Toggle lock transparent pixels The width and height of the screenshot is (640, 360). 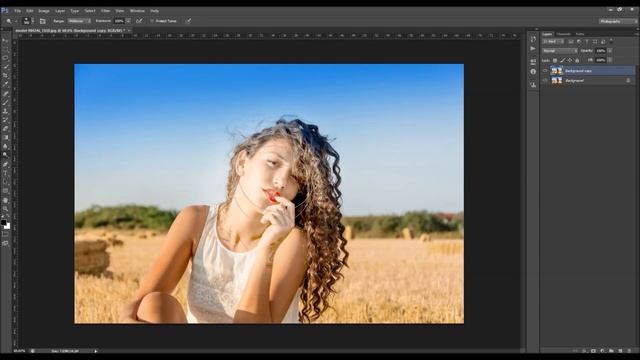[555, 60]
